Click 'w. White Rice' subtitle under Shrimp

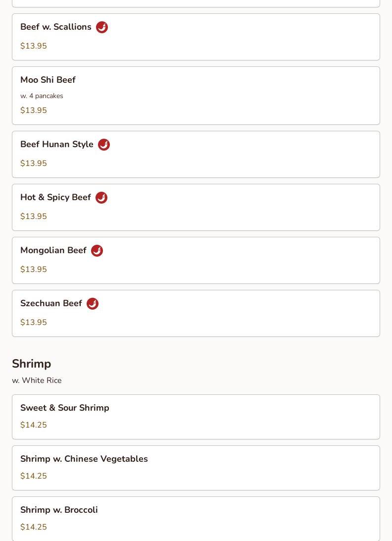pyautogui.click(x=37, y=380)
